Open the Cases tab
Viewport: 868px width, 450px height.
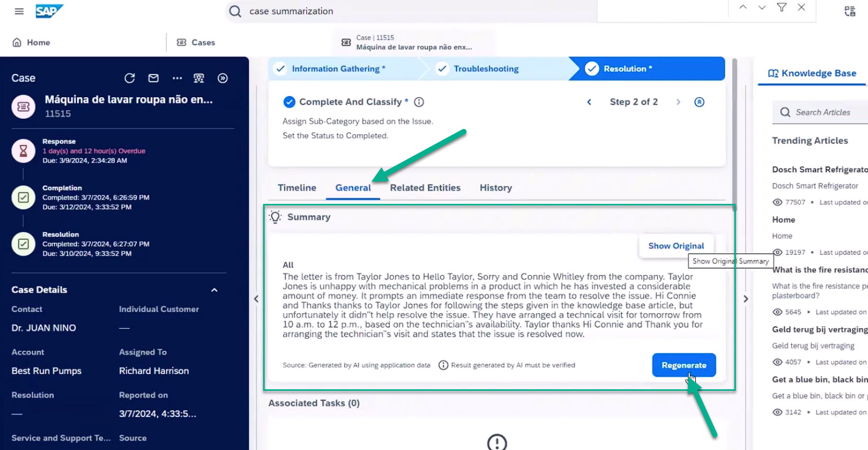click(196, 42)
